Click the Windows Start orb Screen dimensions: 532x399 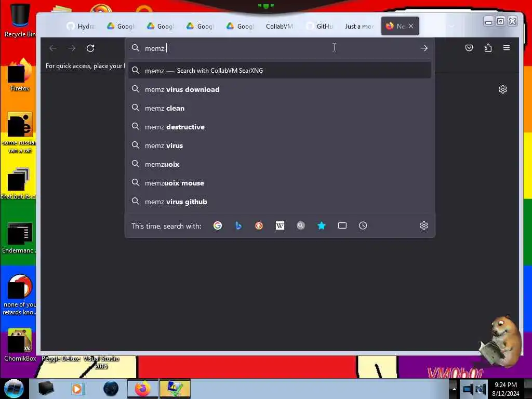[14, 389]
